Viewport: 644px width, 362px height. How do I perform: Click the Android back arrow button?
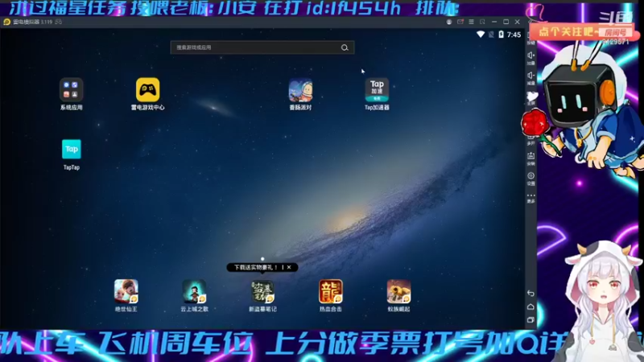click(x=530, y=293)
